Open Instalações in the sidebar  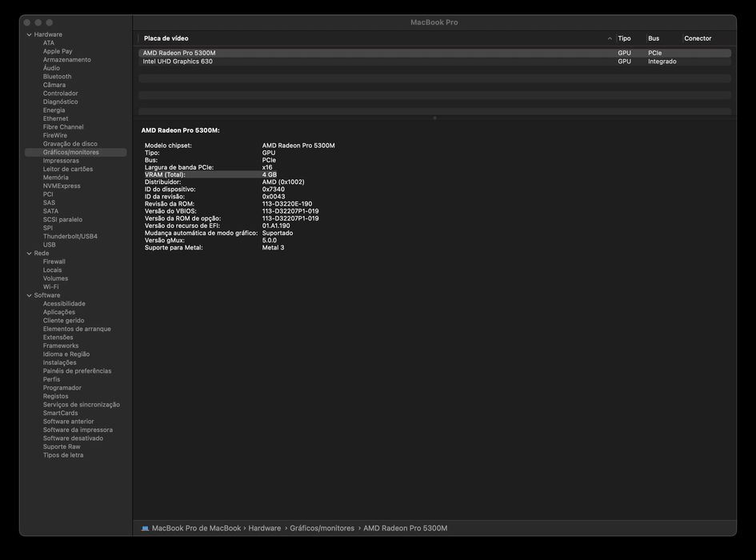coord(59,362)
